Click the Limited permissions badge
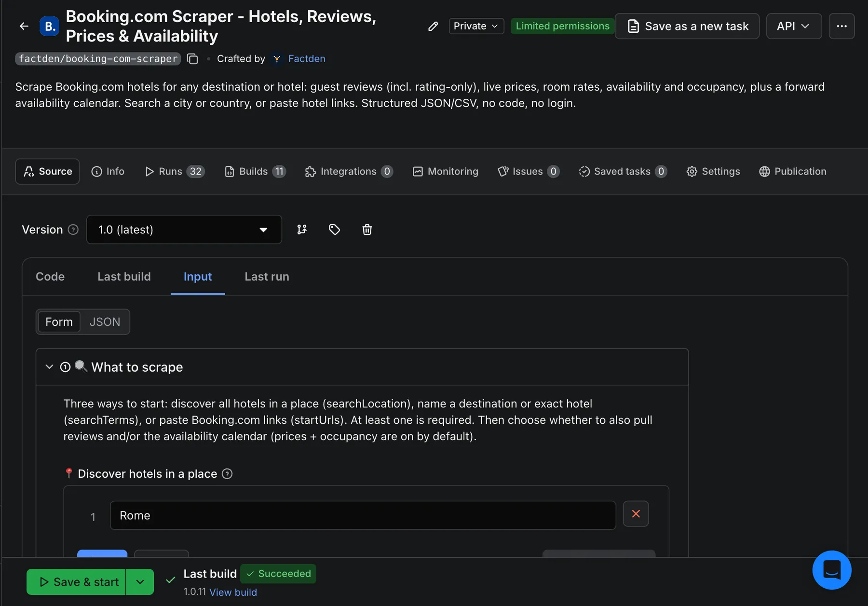Image resolution: width=868 pixels, height=606 pixels. (x=562, y=26)
